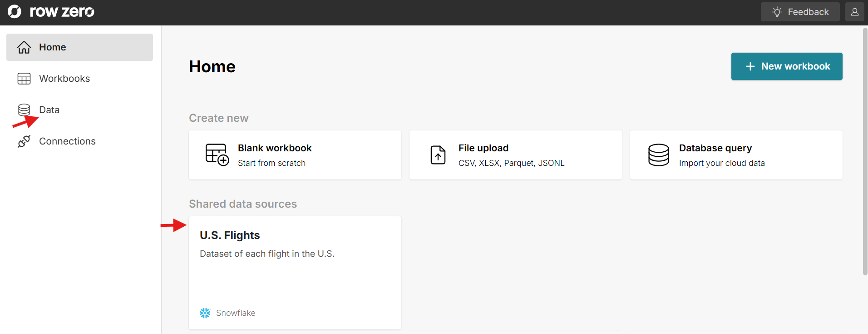Click the Feedback lightbulb icon
The height and width of the screenshot is (334, 868).
[777, 12]
